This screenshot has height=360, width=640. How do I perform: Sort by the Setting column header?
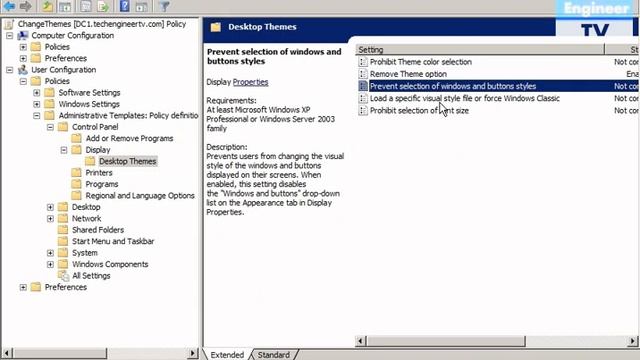pos(480,49)
